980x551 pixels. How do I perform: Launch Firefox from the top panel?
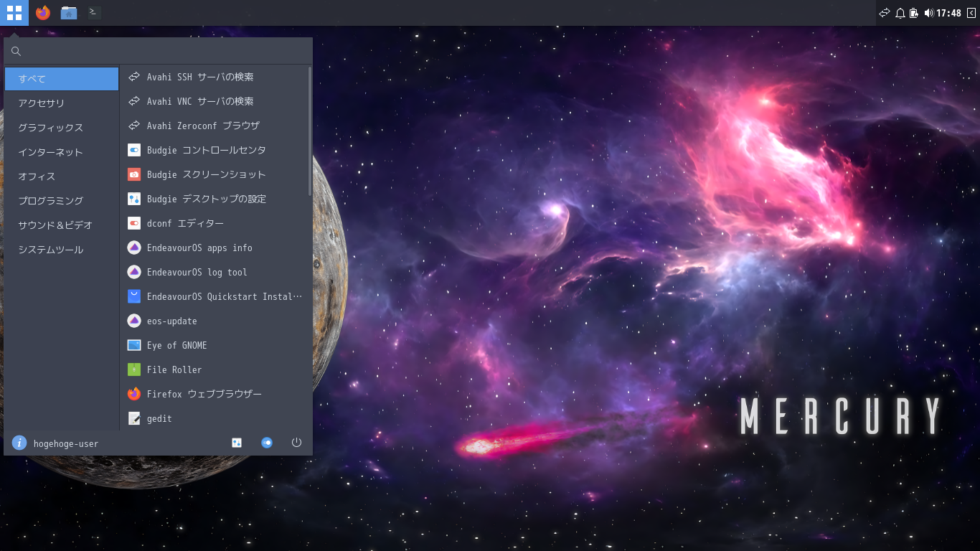(x=43, y=13)
